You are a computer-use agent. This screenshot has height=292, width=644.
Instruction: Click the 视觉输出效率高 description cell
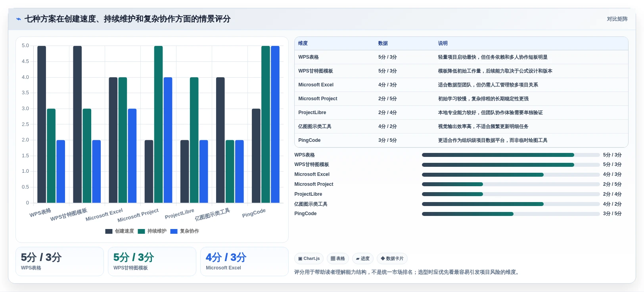[483, 126]
